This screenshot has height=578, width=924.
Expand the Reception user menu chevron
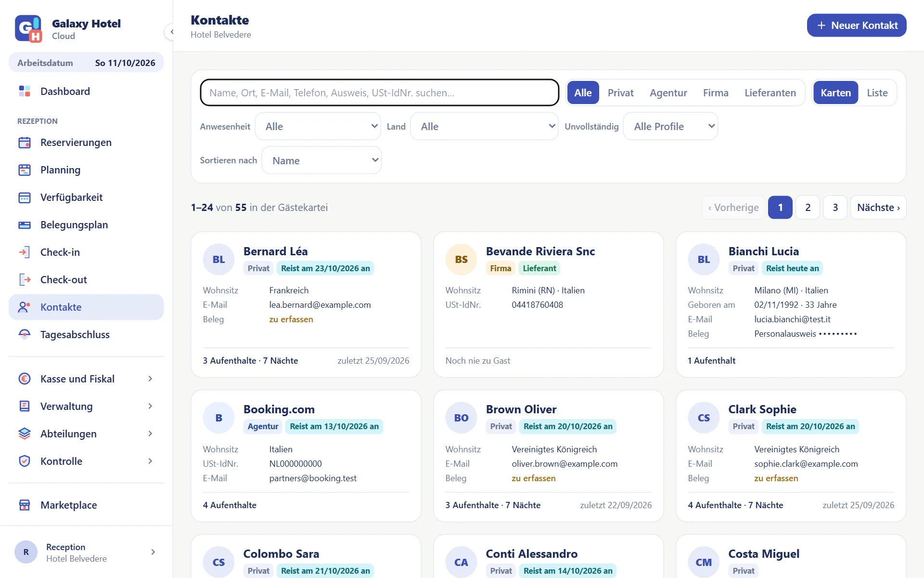click(153, 552)
